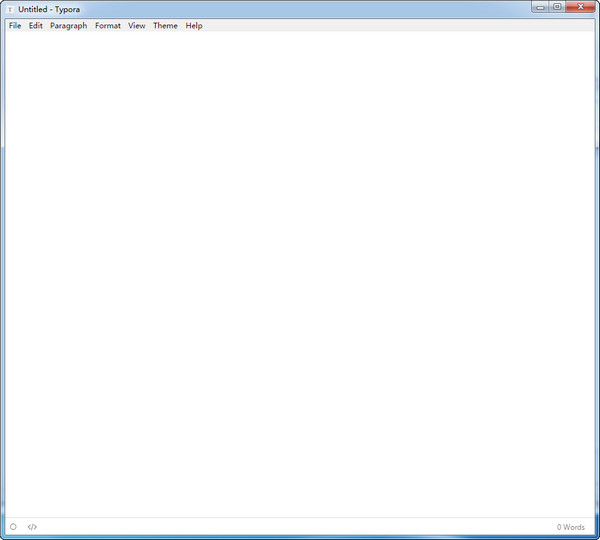
Task: Open the Format menu
Action: [x=108, y=26]
